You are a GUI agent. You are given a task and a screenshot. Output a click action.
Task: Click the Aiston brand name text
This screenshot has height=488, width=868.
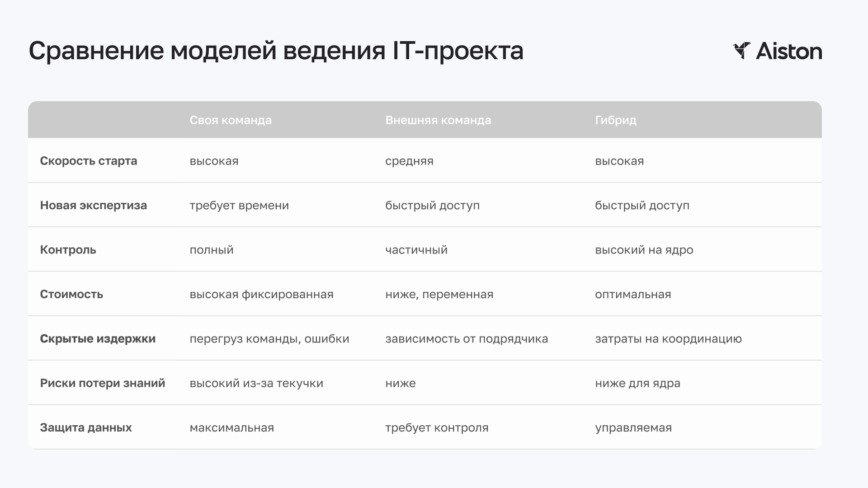[789, 51]
